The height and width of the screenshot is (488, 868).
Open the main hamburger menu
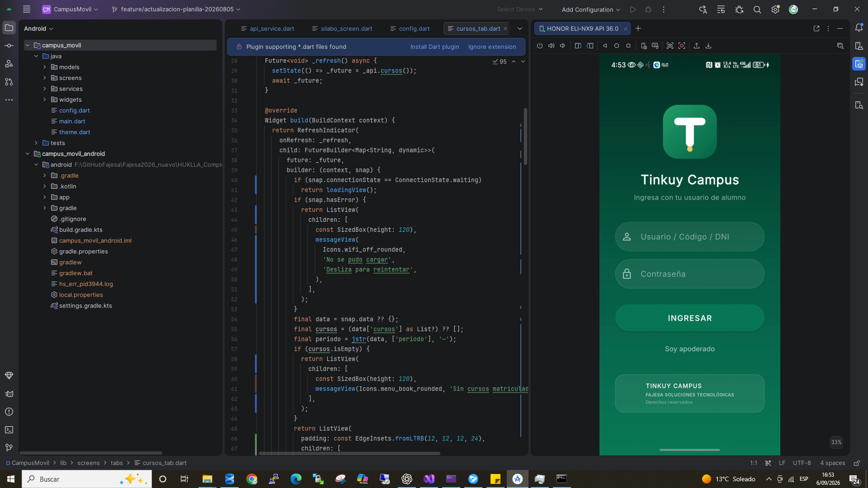[x=27, y=9]
